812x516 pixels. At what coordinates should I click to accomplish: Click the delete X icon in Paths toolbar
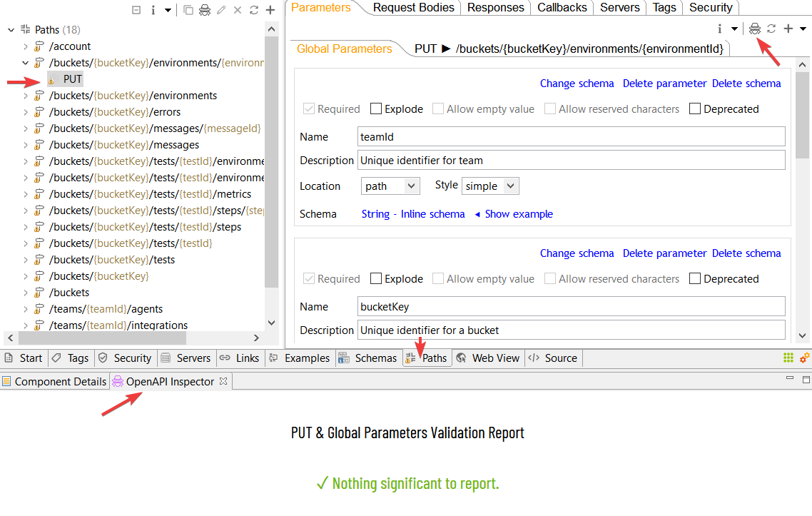click(238, 10)
